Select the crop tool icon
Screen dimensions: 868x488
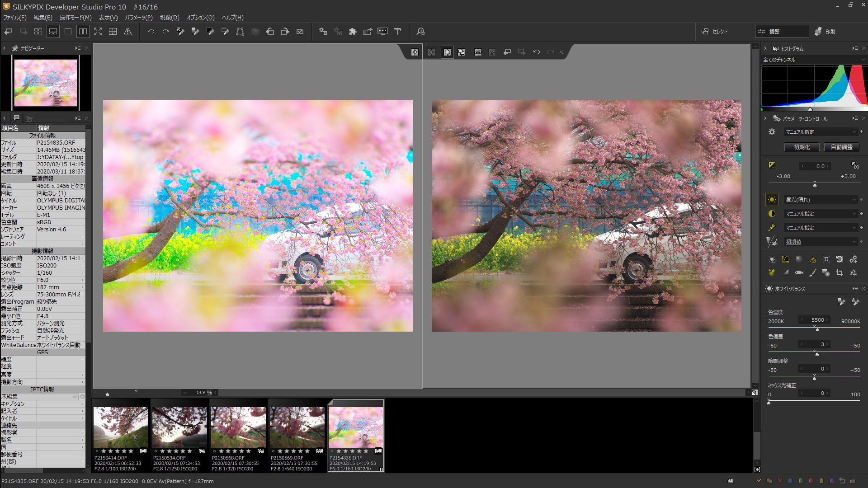pos(840,272)
